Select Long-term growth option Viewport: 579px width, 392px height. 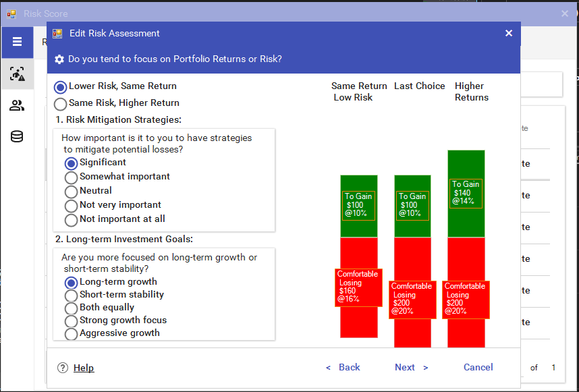tap(111, 283)
